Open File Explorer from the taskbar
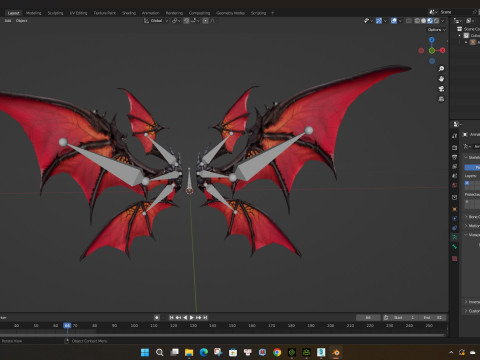This screenshot has width=480, height=360. point(189,352)
